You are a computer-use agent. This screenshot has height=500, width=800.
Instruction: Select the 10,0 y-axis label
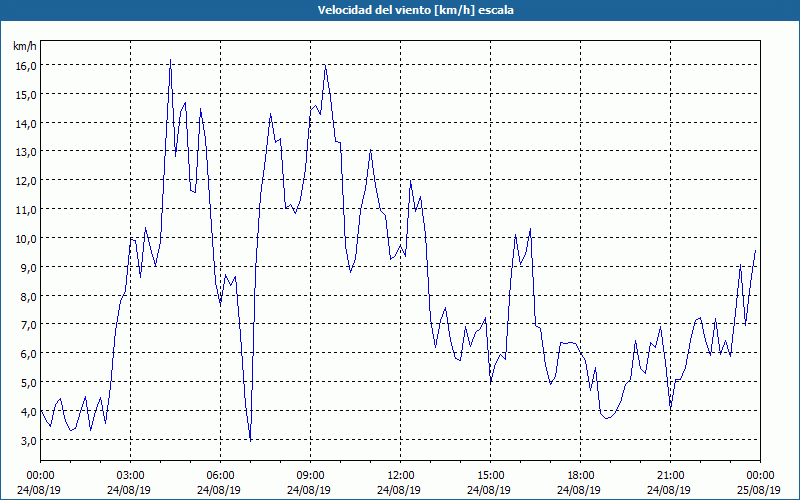(x=25, y=238)
